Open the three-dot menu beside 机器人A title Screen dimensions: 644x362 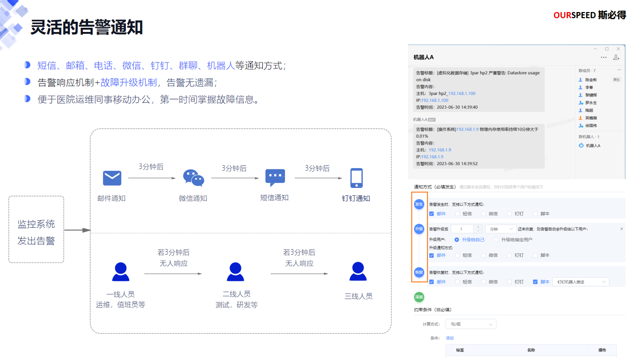click(x=603, y=57)
